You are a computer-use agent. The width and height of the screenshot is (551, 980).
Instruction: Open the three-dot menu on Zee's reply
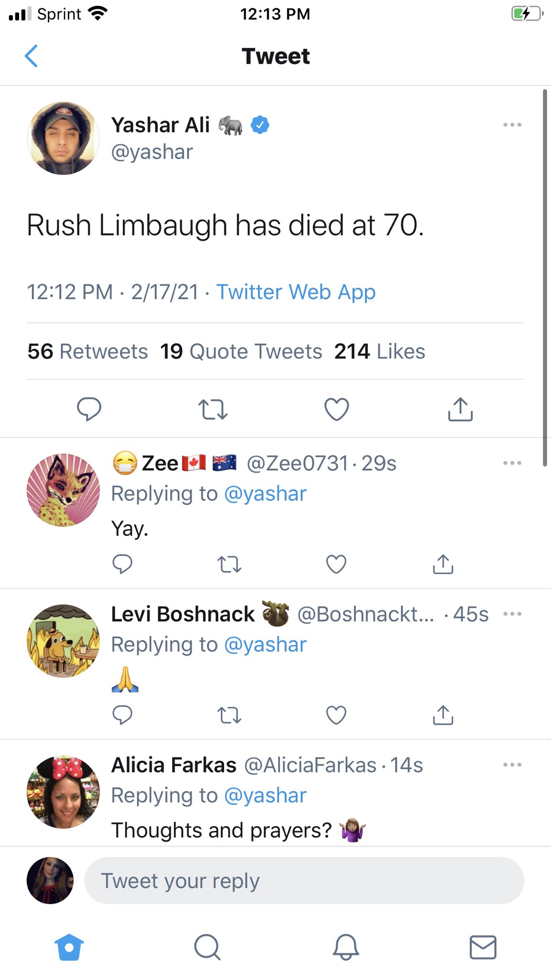click(512, 463)
